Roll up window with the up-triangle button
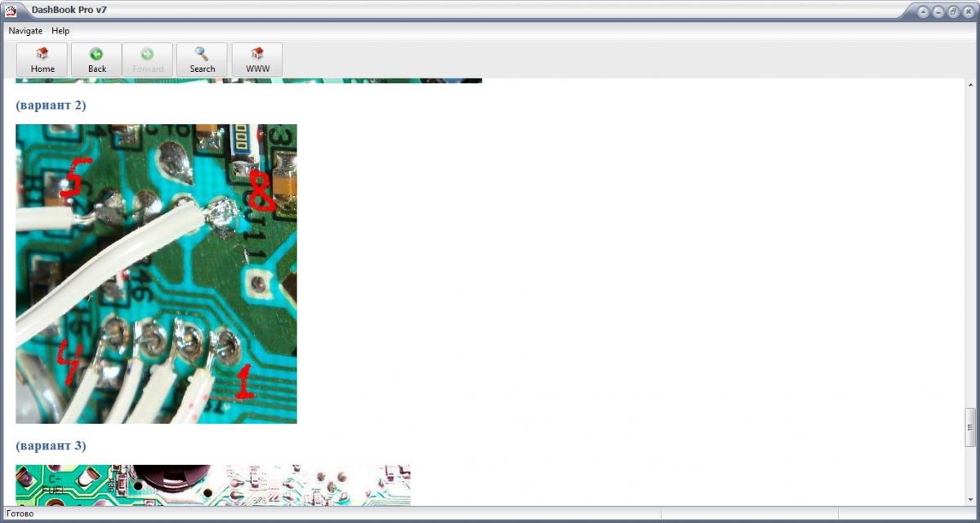This screenshot has height=523, width=980. coord(923,11)
